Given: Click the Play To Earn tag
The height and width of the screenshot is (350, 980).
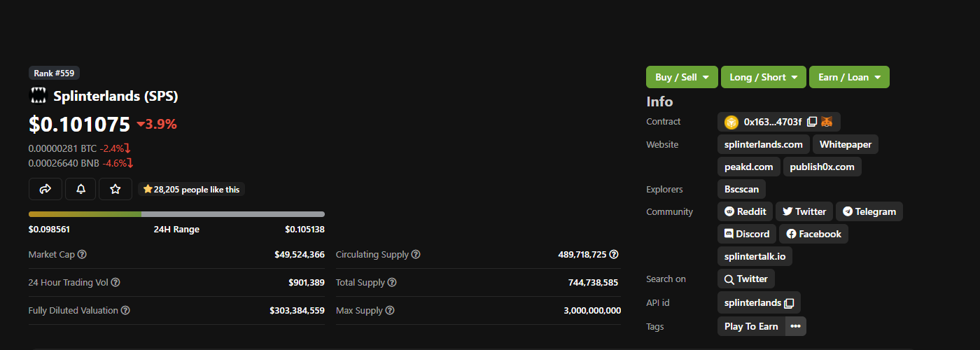Looking at the screenshot, I should pyautogui.click(x=751, y=326).
